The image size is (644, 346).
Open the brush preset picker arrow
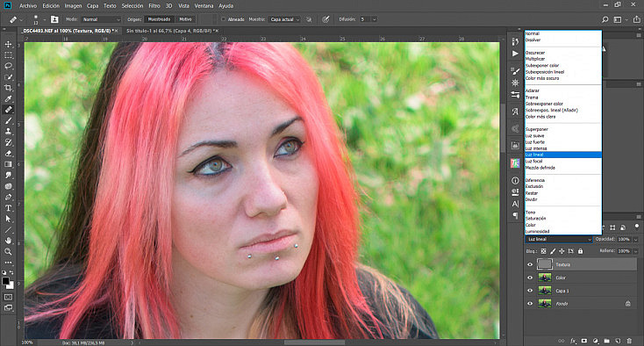coord(45,19)
